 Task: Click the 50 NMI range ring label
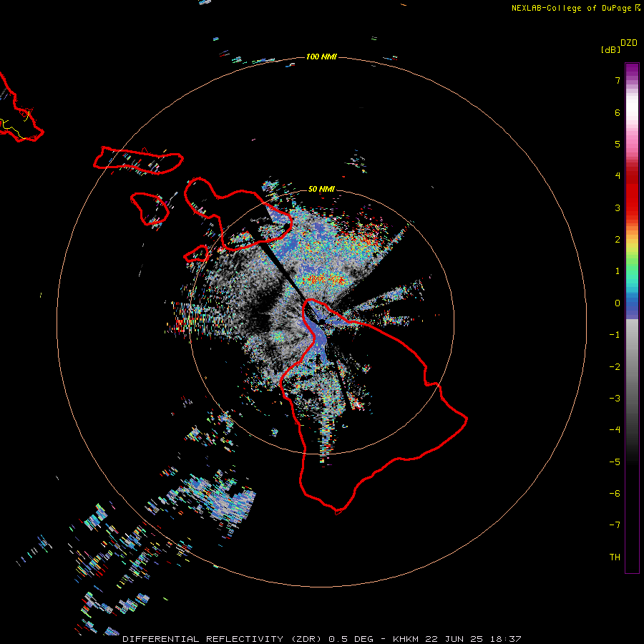tap(321, 189)
